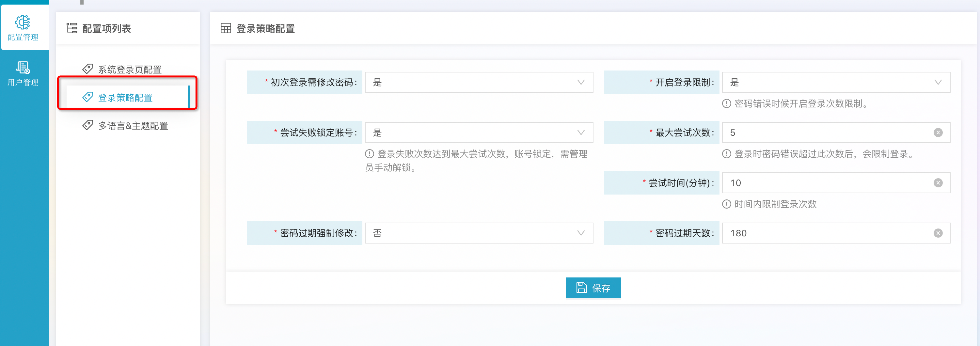The width and height of the screenshot is (980, 346).
Task: Click the table icon beside 登录策略配置 header
Action: pos(226,28)
